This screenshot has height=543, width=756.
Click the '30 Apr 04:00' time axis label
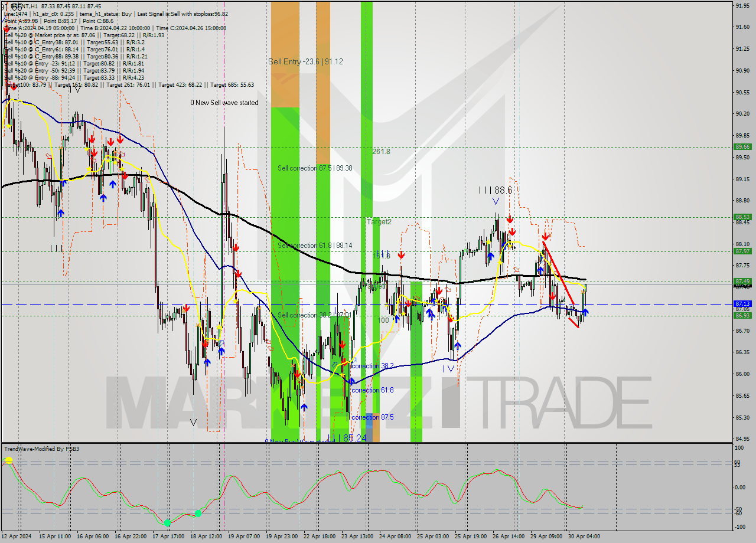click(584, 537)
